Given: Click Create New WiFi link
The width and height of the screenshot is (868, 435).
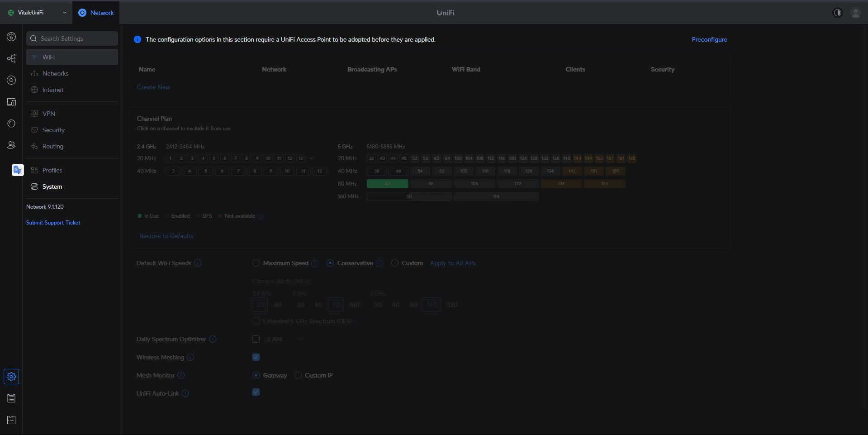Looking at the screenshot, I should pyautogui.click(x=154, y=87).
